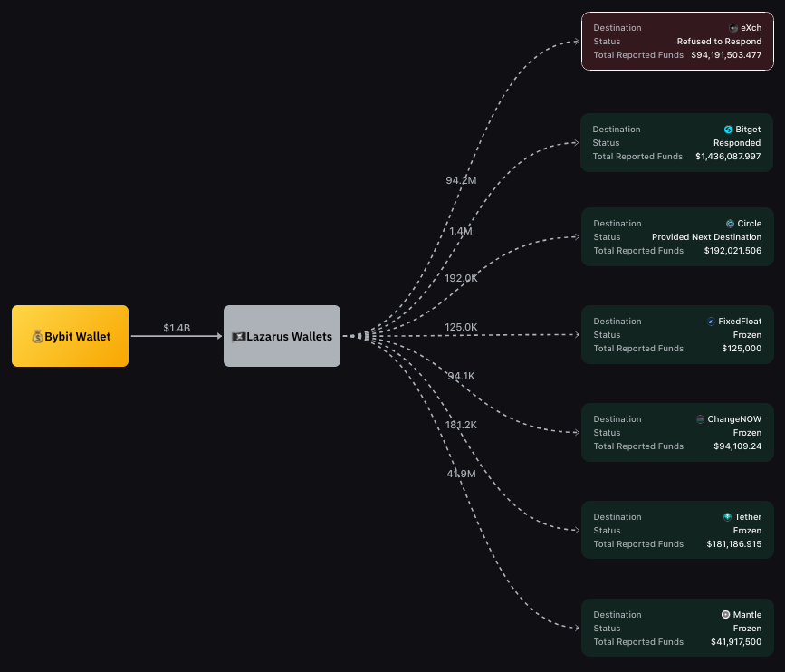
Task: Click the ChangeNOW destination name
Action: click(734, 419)
